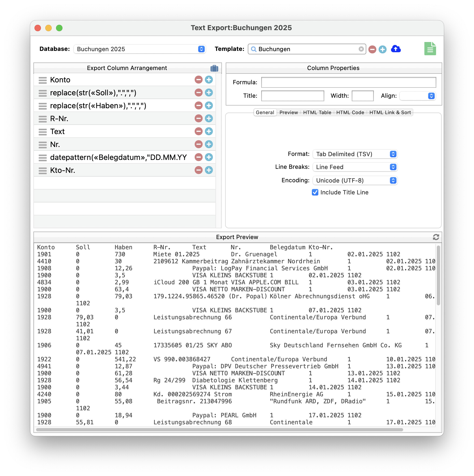The width and height of the screenshot is (474, 476).
Task: Open the Format dropdown Tab Delimited
Action: [355, 154]
